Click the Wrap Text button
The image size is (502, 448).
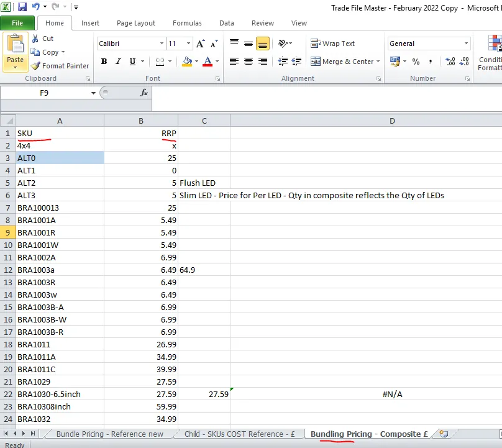tap(332, 43)
